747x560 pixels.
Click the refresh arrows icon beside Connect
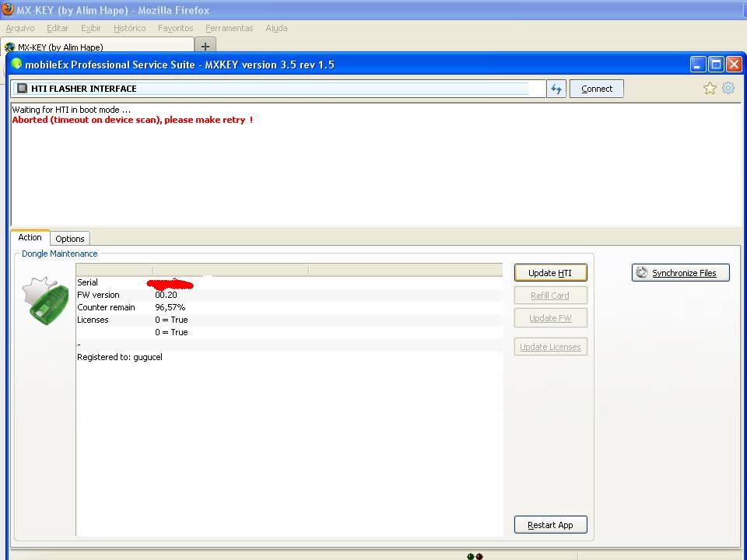coord(556,89)
